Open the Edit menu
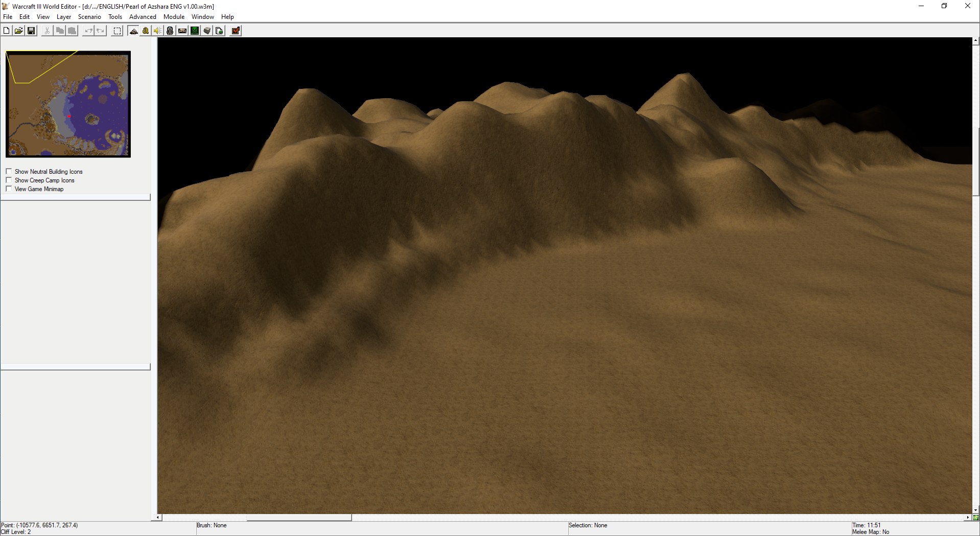The width and height of the screenshot is (980, 536). point(25,17)
